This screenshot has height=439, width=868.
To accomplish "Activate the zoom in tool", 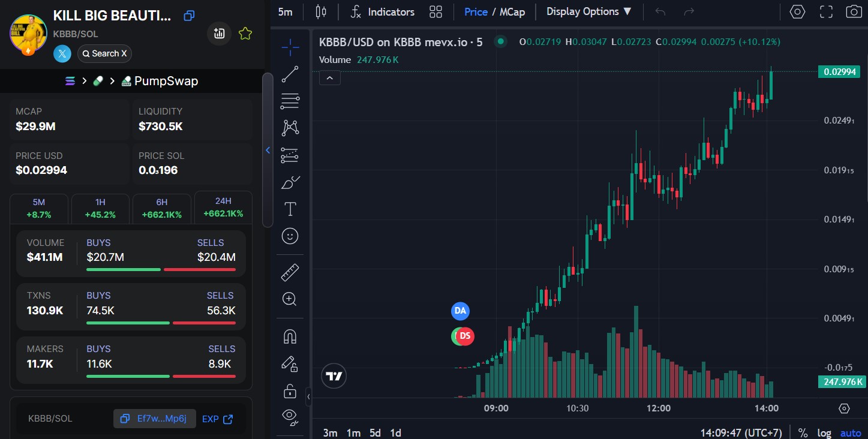I will [290, 299].
